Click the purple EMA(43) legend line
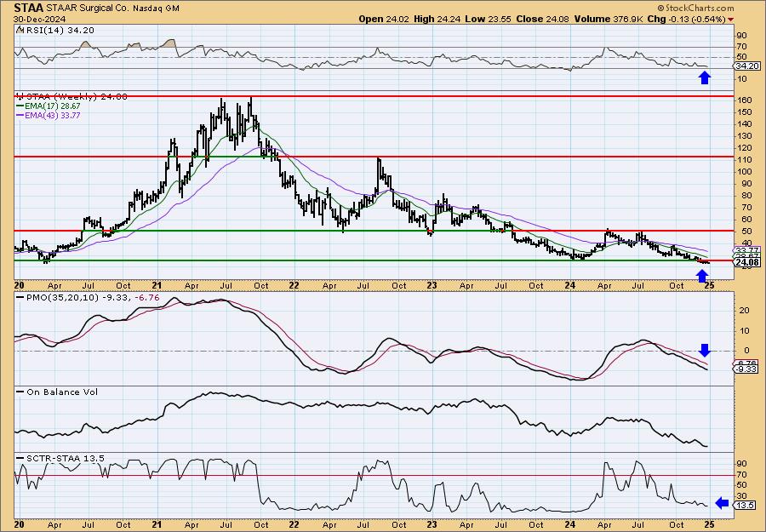 click(x=20, y=116)
